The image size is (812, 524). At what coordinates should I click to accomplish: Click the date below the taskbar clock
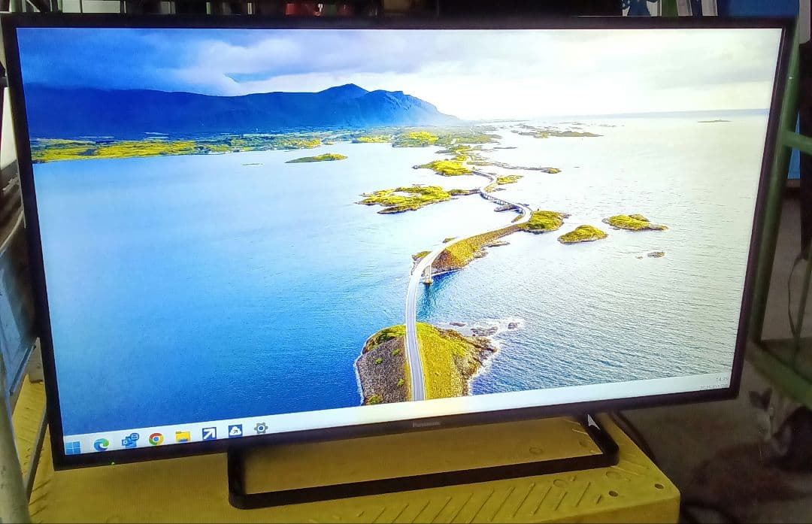point(713,387)
